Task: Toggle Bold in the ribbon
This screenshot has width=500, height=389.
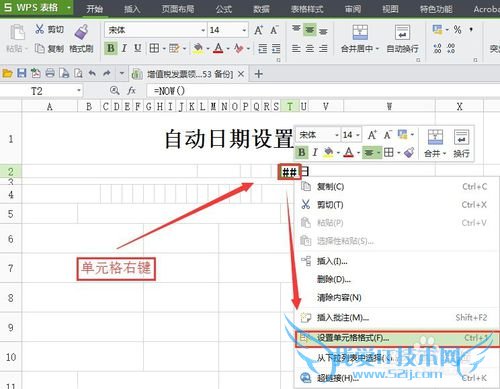Action: pyautogui.click(x=111, y=49)
